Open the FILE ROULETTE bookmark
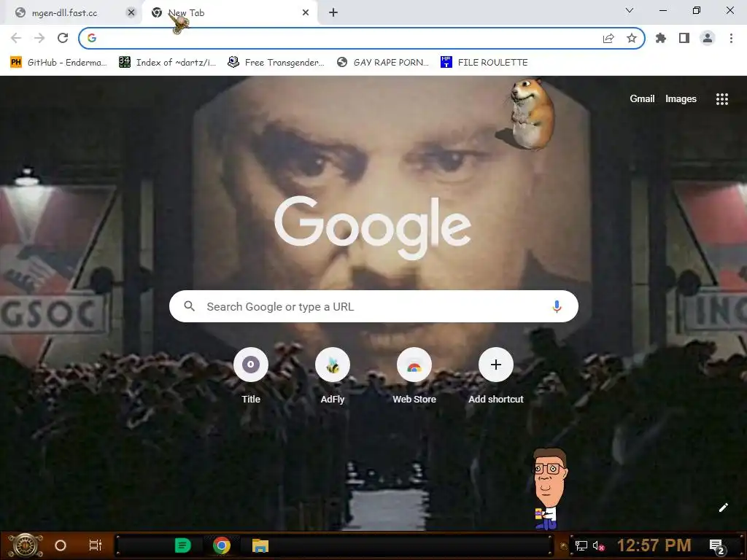Image resolution: width=747 pixels, height=560 pixels. click(485, 63)
